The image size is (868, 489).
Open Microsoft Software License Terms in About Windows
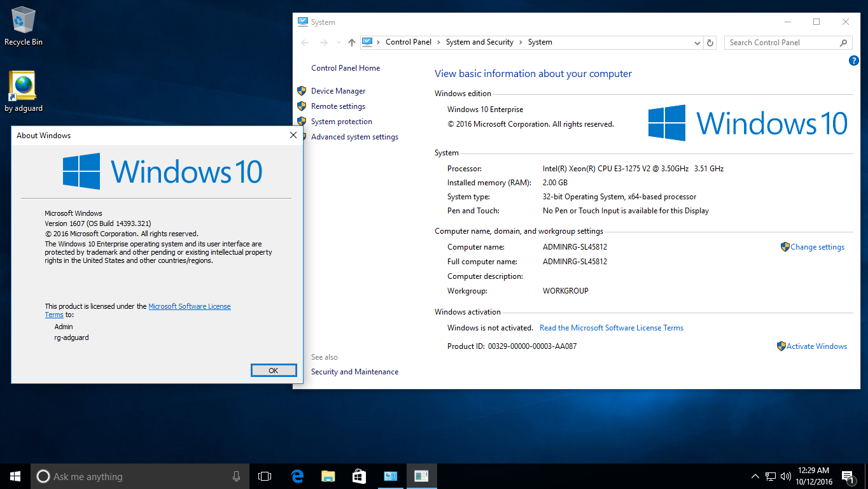190,306
